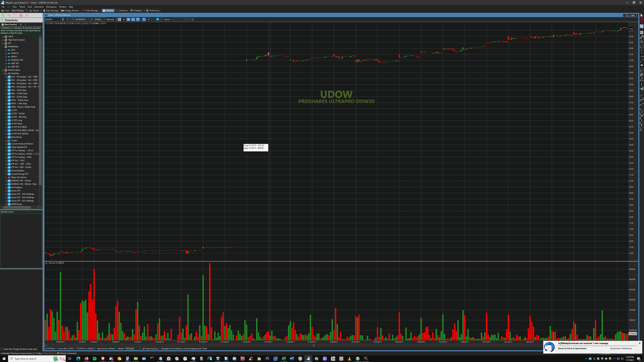This screenshot has height=362, width=644.
Task: Enable Auto-Run Single Symbol mode checkbox
Action: tap(2, 349)
